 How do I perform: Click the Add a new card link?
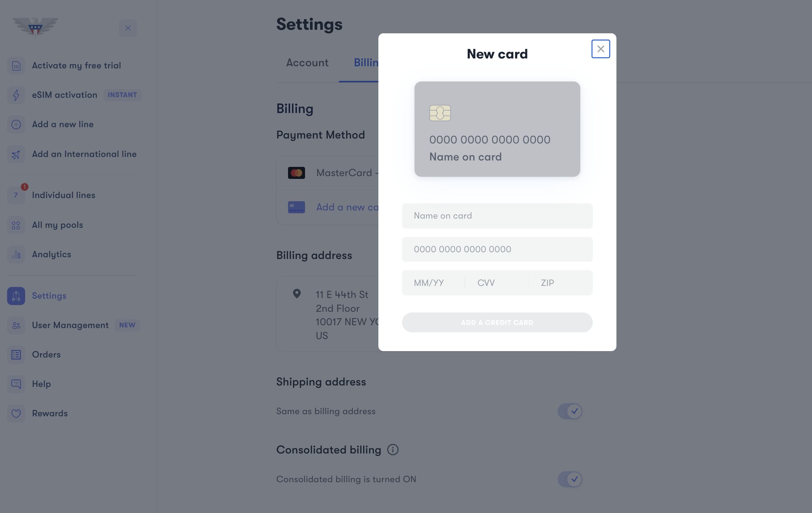tap(347, 207)
